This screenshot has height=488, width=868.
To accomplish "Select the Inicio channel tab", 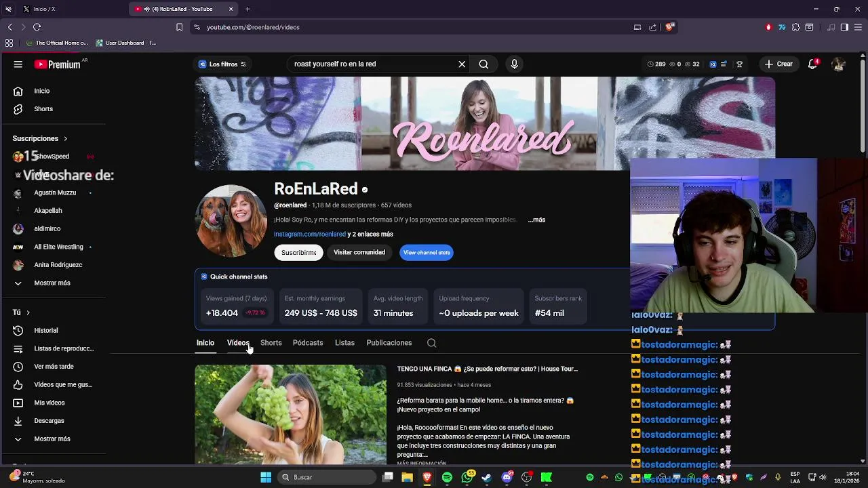I will click(x=205, y=343).
